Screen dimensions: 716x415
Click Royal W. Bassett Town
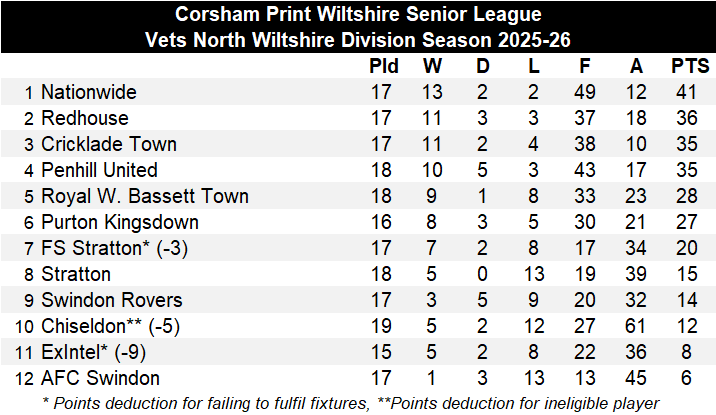145,196
